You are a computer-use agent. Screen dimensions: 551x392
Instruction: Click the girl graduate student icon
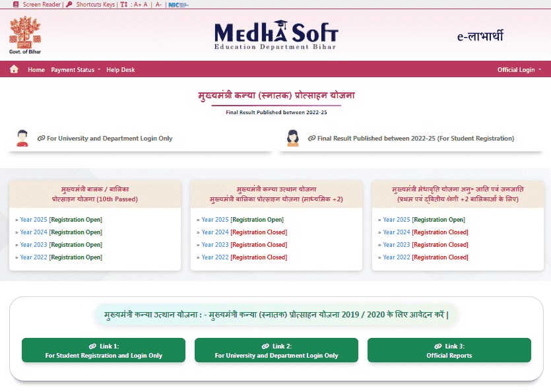pos(292,138)
